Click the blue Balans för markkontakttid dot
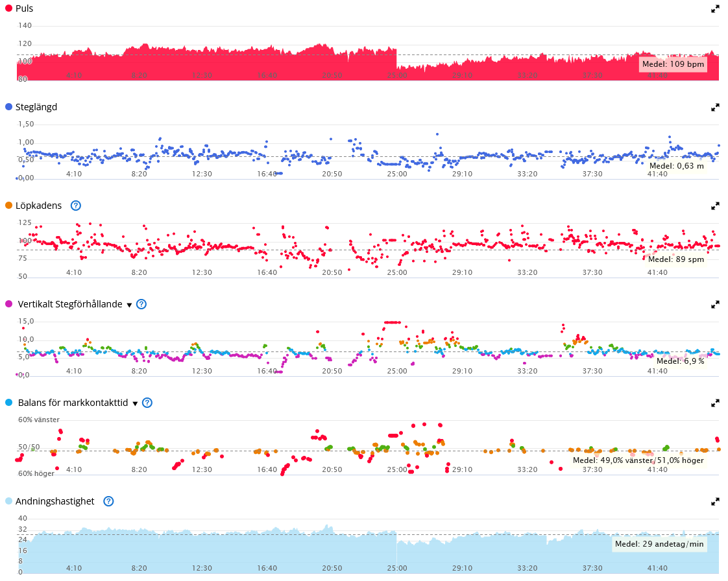 pyautogui.click(x=9, y=402)
